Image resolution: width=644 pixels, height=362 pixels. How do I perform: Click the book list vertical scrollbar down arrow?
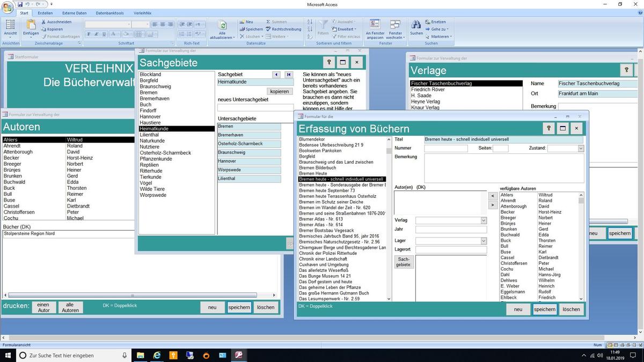(389, 299)
